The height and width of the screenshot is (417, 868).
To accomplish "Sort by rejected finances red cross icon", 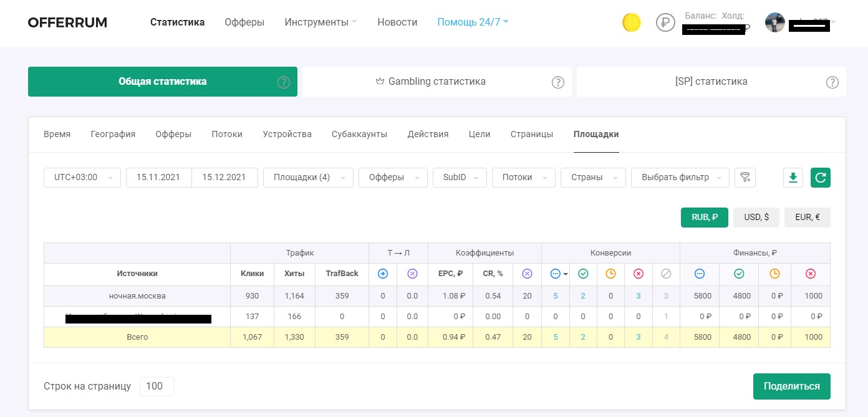I will [x=811, y=274].
